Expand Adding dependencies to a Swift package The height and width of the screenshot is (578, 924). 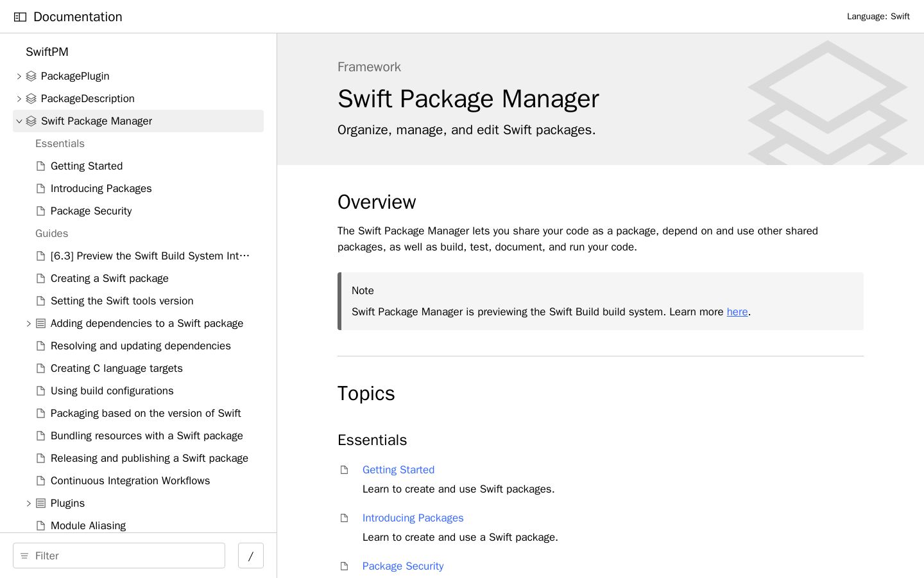29,324
